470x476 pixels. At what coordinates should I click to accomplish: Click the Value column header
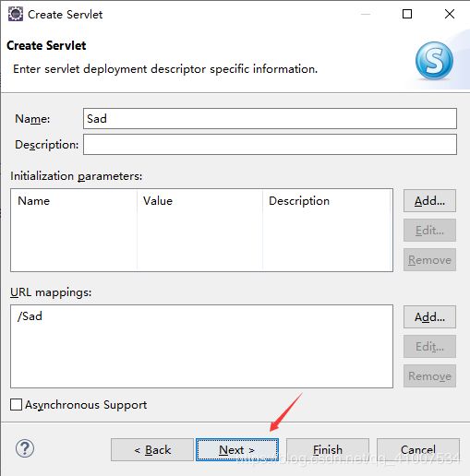[158, 201]
